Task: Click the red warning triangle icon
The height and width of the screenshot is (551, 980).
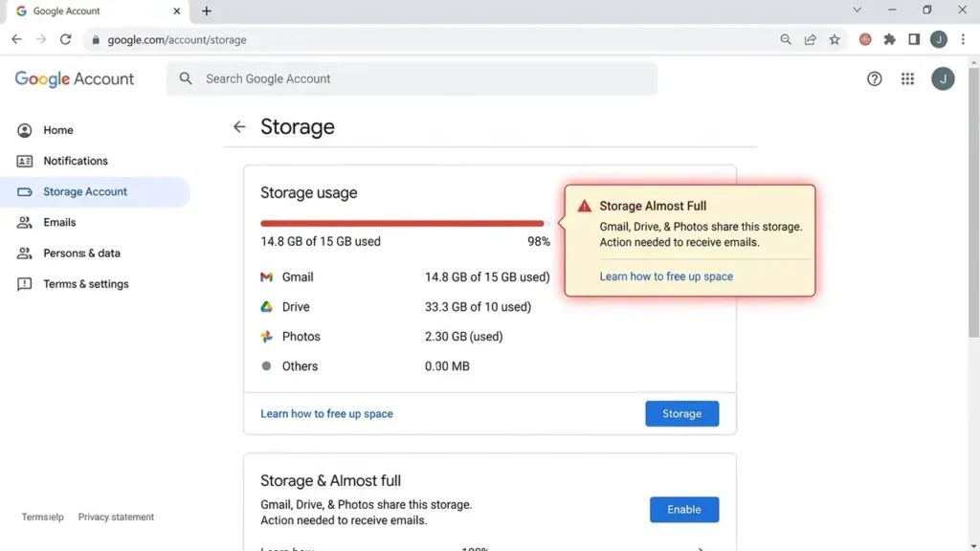Action: (x=585, y=207)
